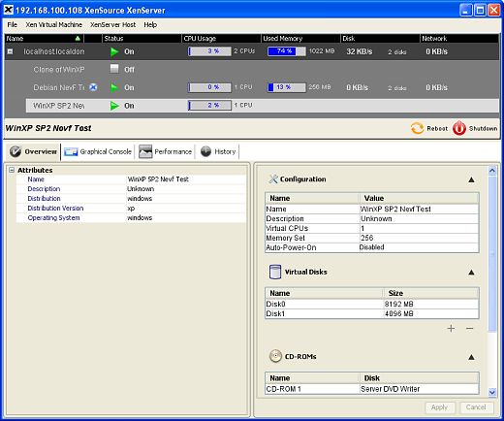Open the XenServer Host menu
The width and height of the screenshot is (504, 421).
coord(112,24)
